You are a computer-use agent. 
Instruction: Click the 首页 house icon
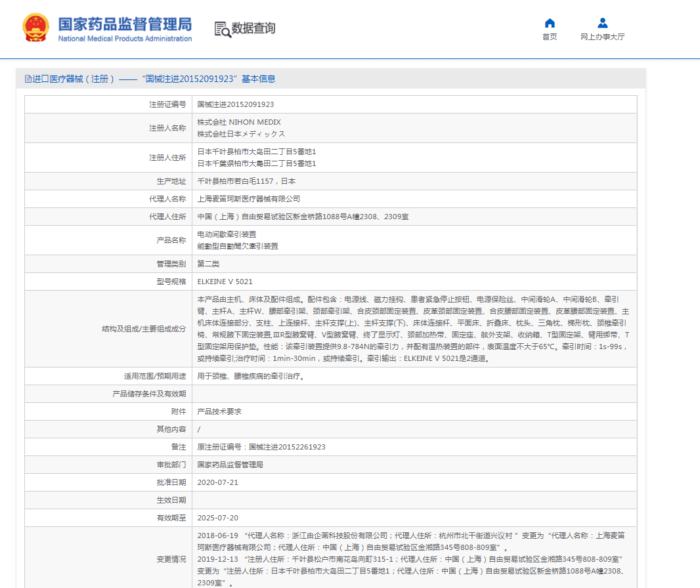[x=550, y=23]
